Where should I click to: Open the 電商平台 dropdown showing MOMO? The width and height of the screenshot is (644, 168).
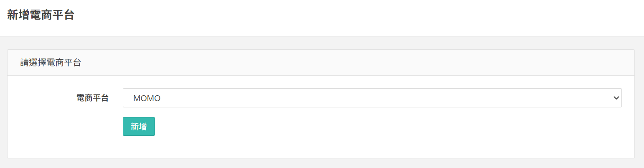372,98
